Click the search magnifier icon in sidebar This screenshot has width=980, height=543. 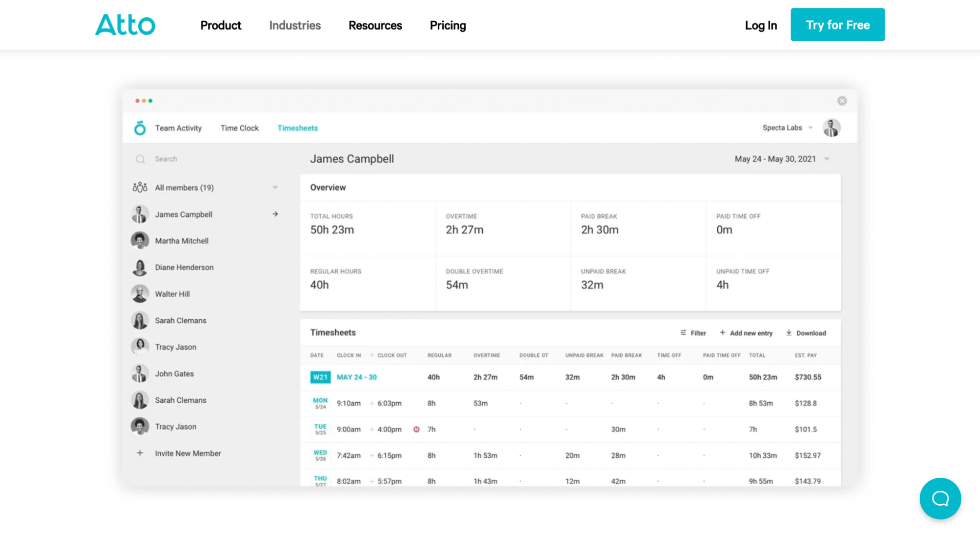click(140, 158)
